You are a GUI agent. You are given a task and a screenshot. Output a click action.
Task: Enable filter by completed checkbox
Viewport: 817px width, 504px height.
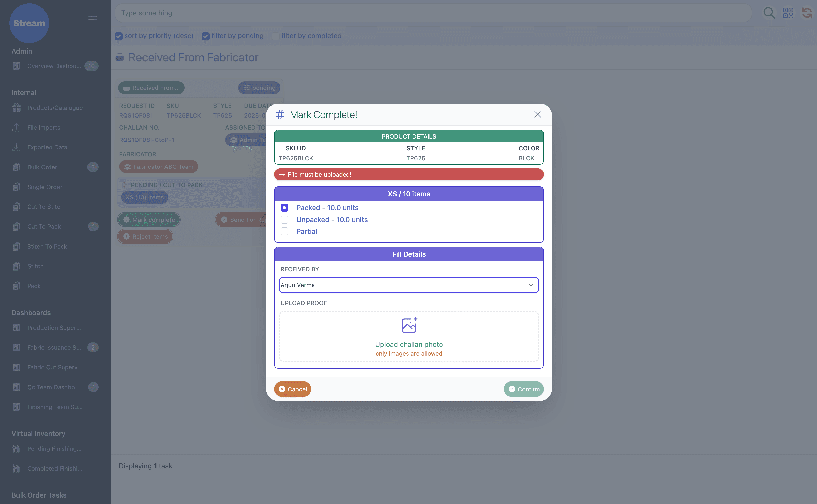(x=275, y=36)
